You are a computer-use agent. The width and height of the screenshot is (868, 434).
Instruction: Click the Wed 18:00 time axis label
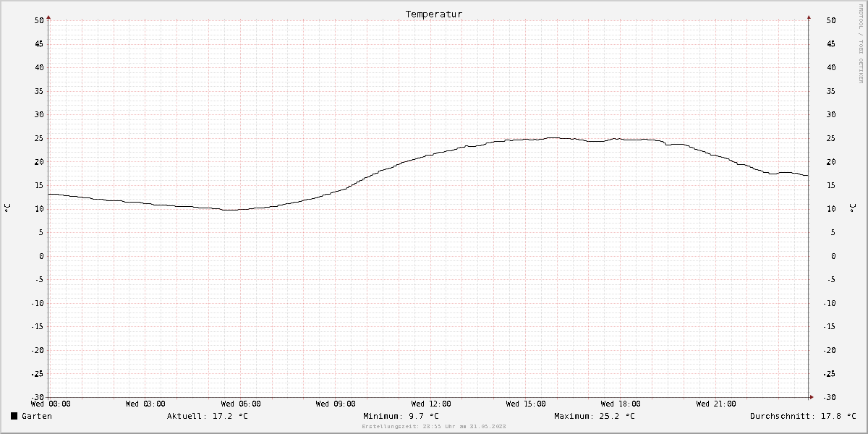(621, 404)
